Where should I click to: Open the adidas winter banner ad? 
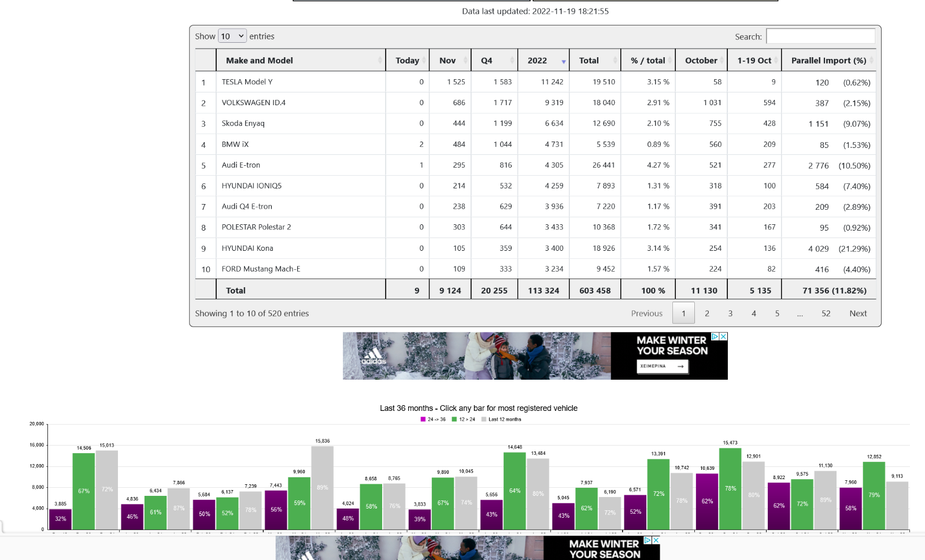[535, 355]
